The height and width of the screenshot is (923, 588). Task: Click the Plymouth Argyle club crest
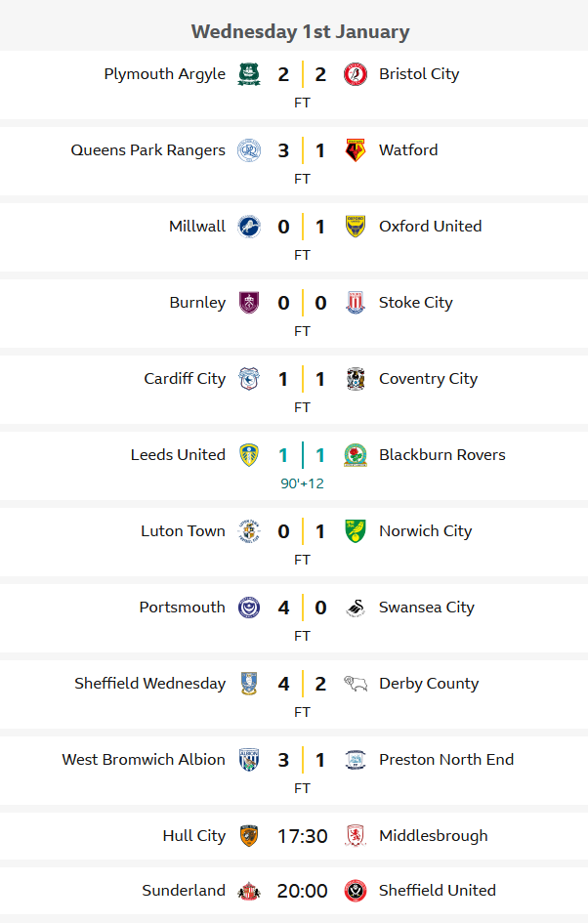click(249, 74)
